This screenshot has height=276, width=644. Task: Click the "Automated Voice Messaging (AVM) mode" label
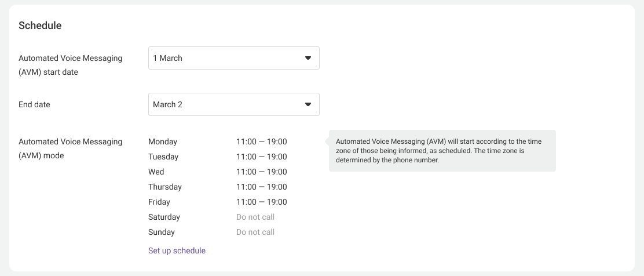[x=70, y=148]
